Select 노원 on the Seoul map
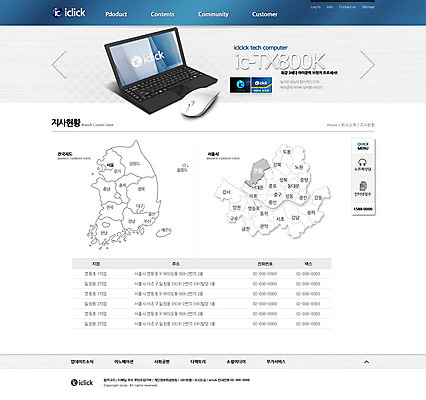426x400 pixels. click(299, 167)
